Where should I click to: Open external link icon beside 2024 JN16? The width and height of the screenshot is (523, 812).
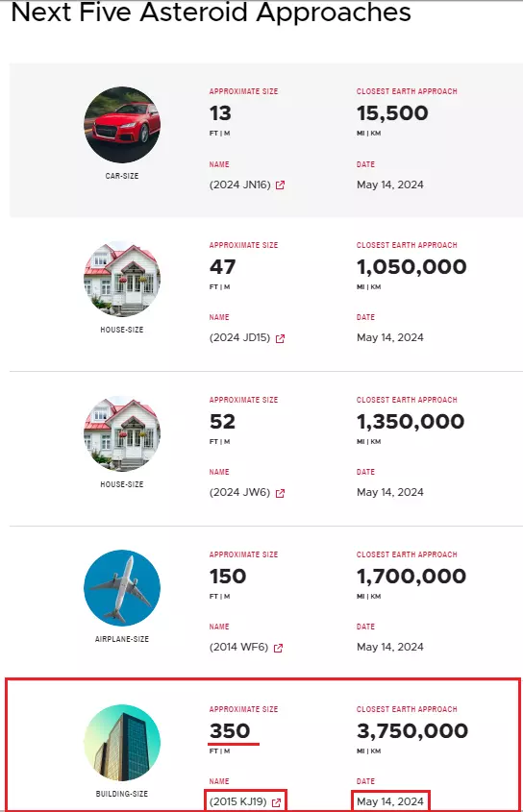280,185
